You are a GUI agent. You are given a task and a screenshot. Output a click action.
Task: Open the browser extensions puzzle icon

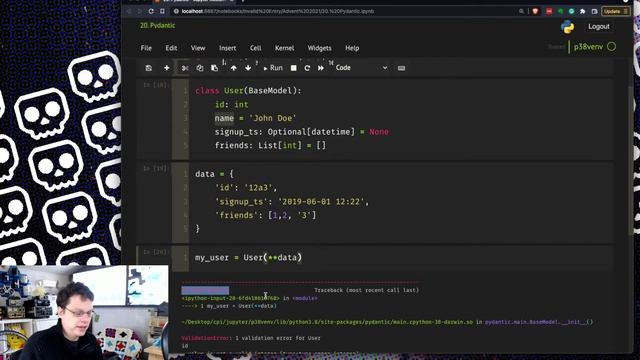pyautogui.click(x=582, y=11)
